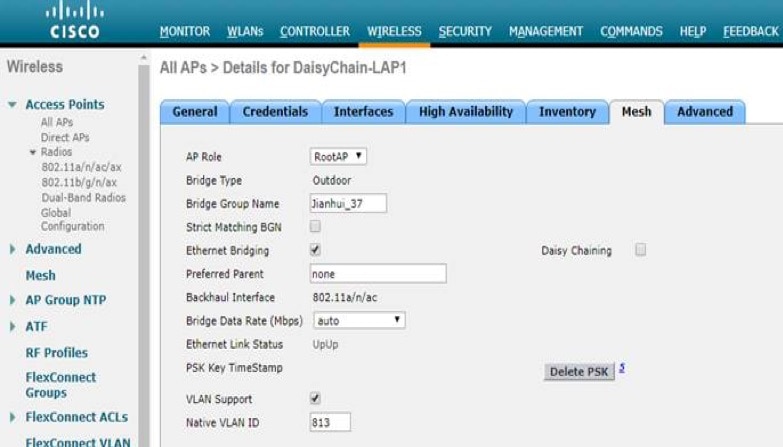Screen dimensions: 783x447
Task: Open AP Group NTP in sidebar
Action: pos(66,300)
